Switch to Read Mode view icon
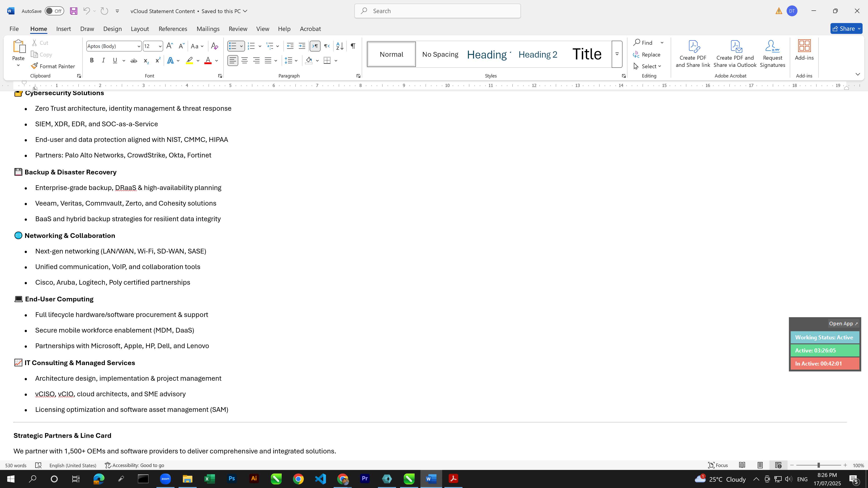 (742, 465)
